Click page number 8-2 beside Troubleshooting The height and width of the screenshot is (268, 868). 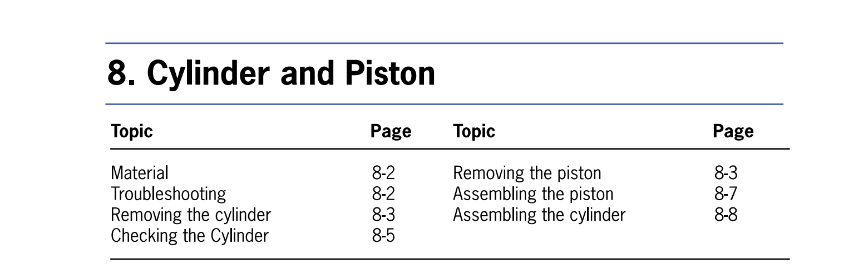[383, 194]
